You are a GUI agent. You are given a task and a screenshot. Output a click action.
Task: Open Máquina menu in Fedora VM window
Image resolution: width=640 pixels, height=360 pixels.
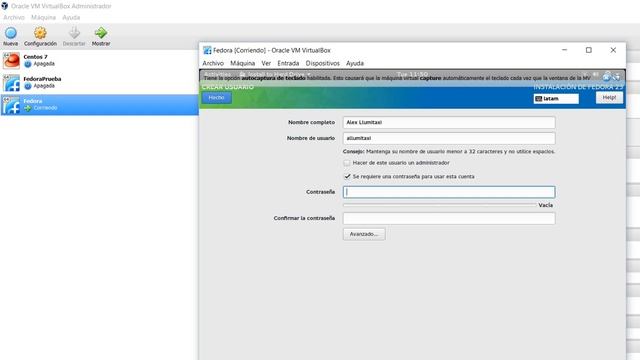[x=242, y=63]
